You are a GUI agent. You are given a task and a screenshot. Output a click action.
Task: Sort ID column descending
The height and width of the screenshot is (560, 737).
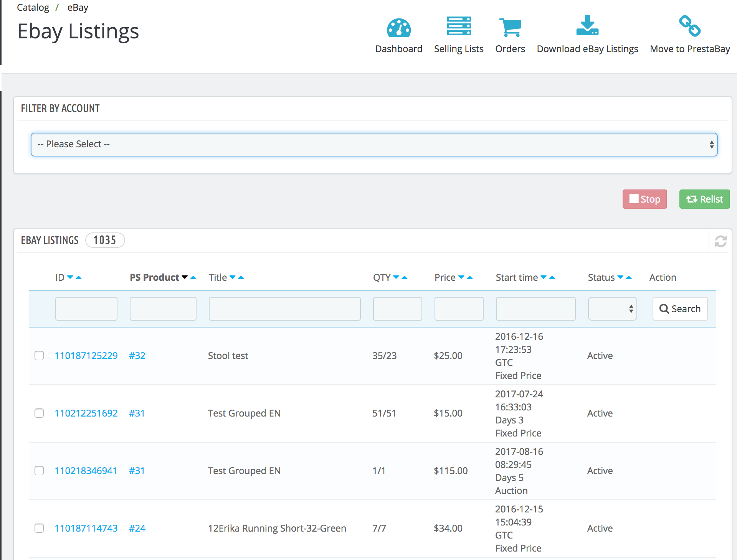(x=70, y=277)
